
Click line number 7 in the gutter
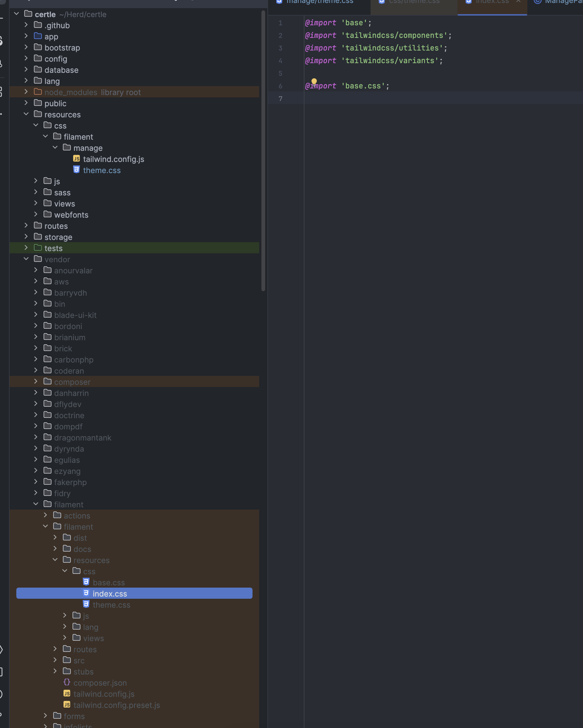[280, 98]
